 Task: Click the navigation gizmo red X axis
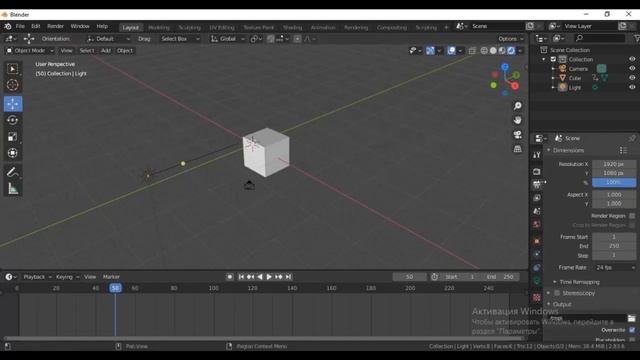click(515, 86)
